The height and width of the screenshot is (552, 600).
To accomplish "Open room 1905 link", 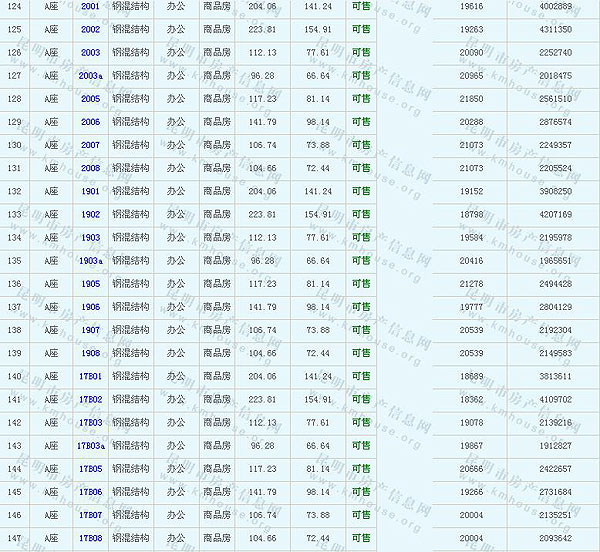I will click(90, 284).
